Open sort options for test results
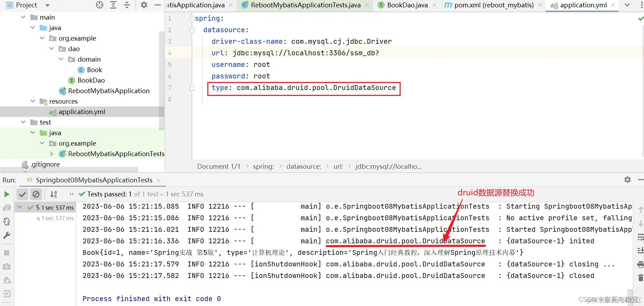Screen dimensions: 644x306 coord(53,194)
